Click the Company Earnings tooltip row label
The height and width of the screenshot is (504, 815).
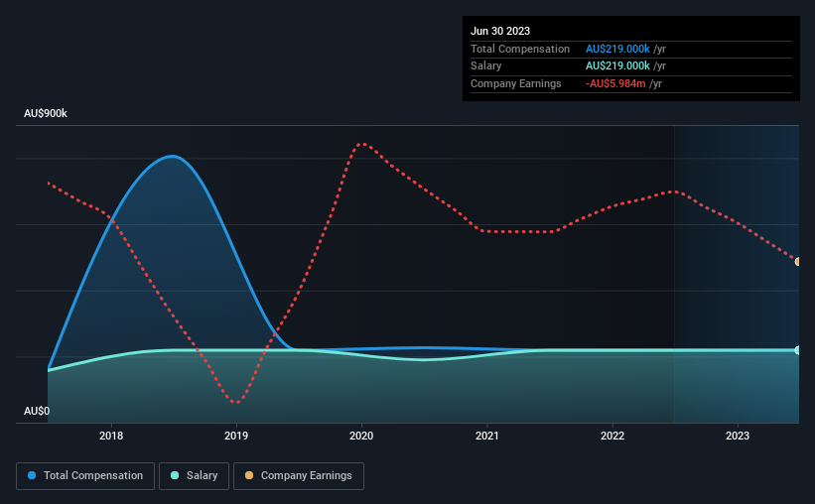[515, 83]
